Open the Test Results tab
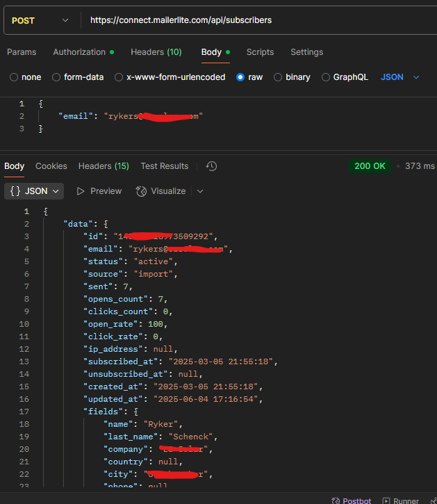Image resolution: width=437 pixels, height=504 pixels. pos(165,166)
